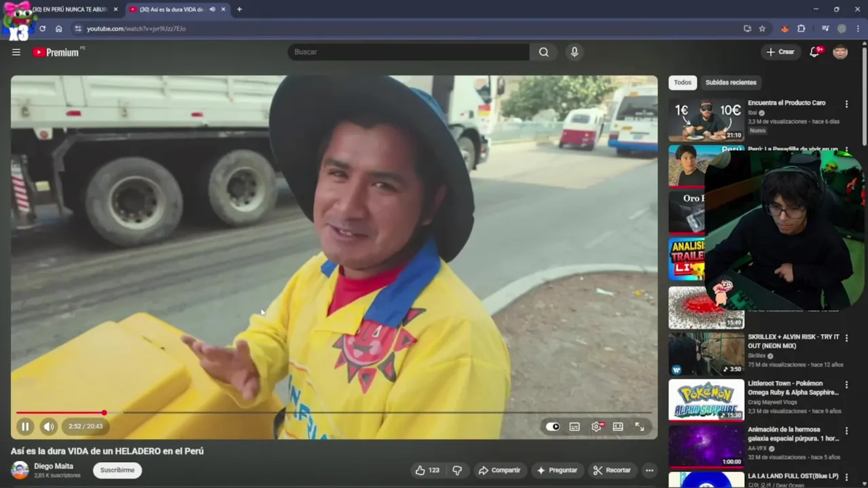Open 'Encuentra el Producto Caro' video thumbnail

706,119
